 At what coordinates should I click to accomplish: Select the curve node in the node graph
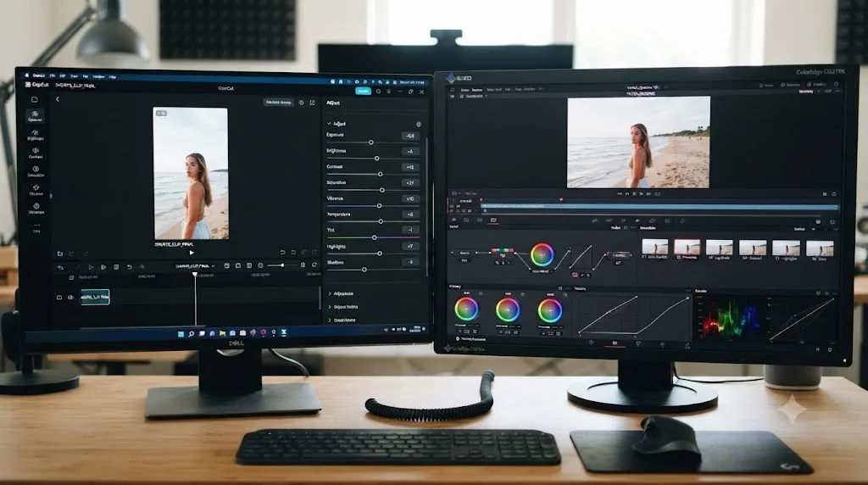click(580, 258)
